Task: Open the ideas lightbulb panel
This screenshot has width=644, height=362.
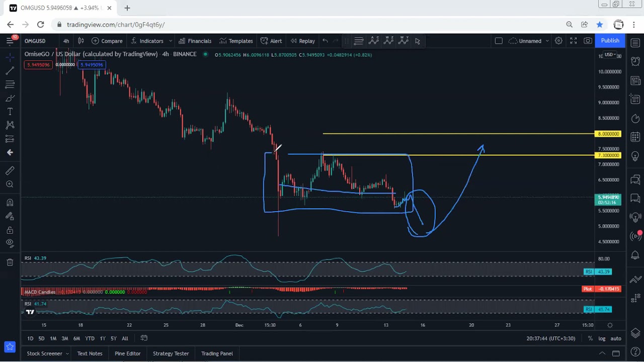Action: point(635,156)
